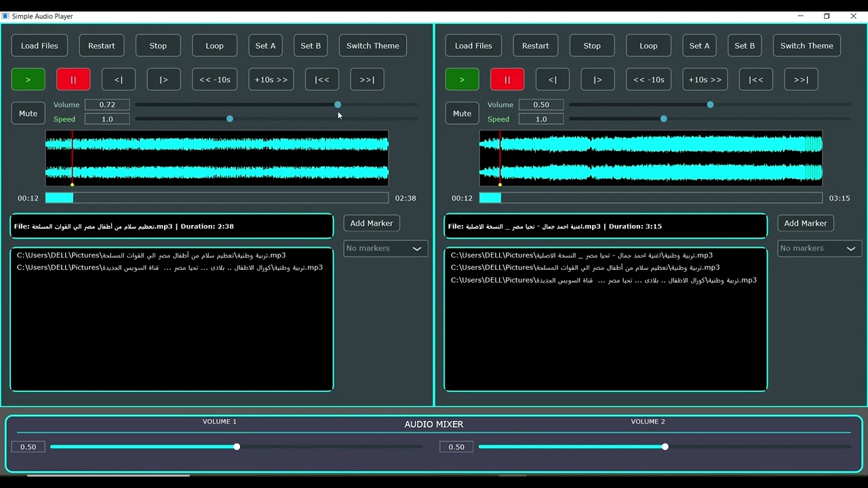Load Files into the right player
This screenshot has height=488, width=868.
473,45
